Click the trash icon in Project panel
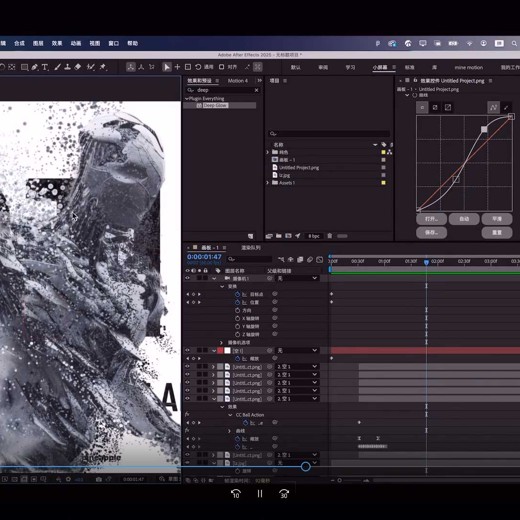The width and height of the screenshot is (520, 520). point(330,236)
